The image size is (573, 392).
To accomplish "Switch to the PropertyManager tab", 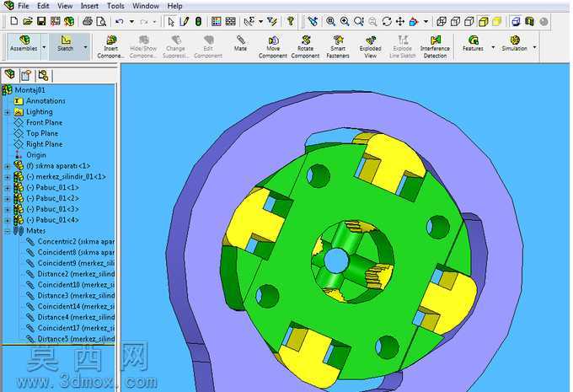I will (x=26, y=75).
